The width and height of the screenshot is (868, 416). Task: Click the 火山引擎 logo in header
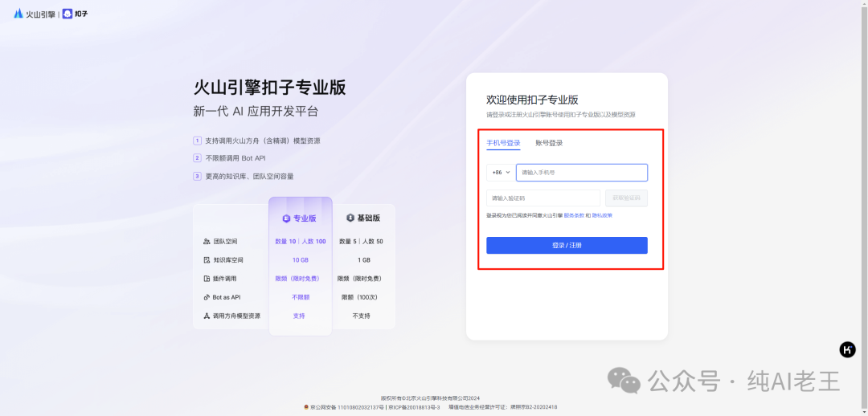pyautogui.click(x=35, y=14)
